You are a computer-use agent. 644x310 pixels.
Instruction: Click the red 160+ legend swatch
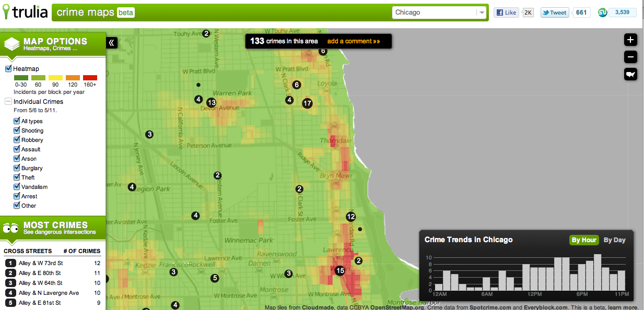pos(90,77)
